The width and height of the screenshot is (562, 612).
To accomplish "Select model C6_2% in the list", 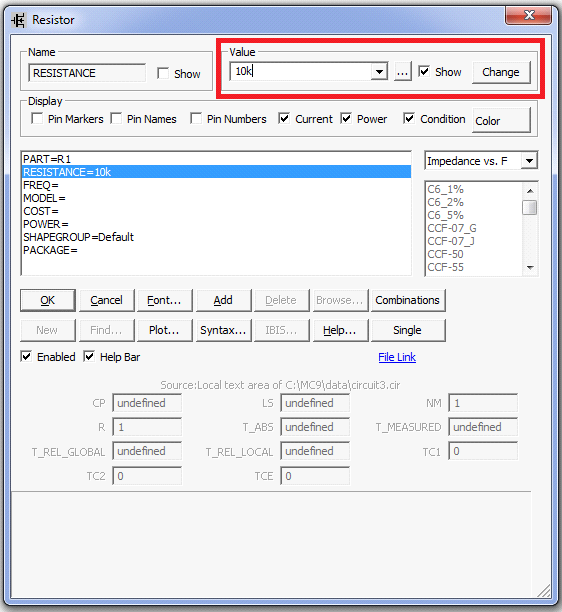I will [x=474, y=202].
